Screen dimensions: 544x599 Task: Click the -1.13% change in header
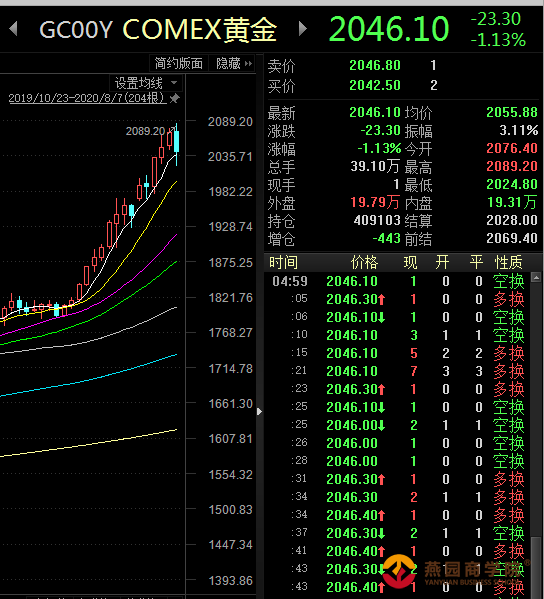coord(498,40)
